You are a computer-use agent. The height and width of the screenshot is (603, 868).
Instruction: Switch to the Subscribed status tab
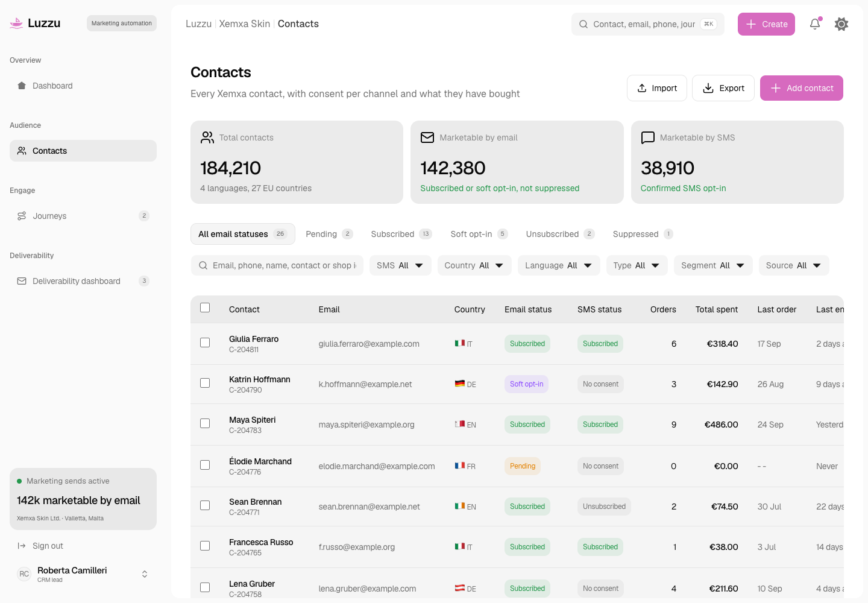[x=401, y=234]
